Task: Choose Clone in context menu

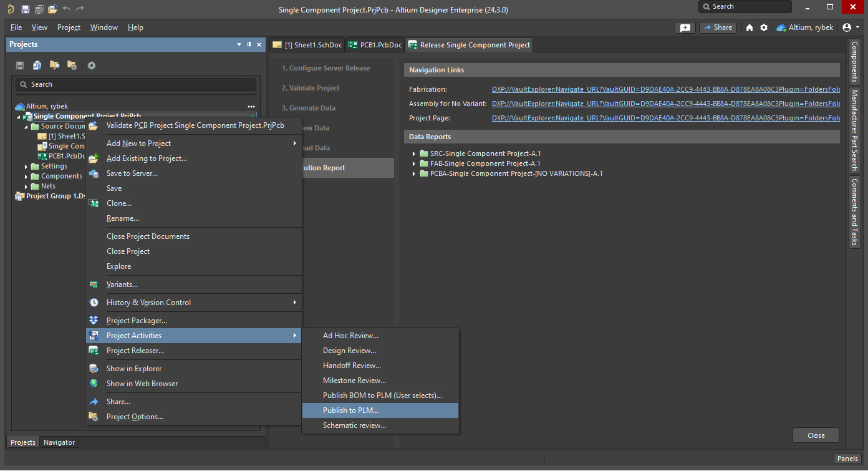Action: point(194,203)
